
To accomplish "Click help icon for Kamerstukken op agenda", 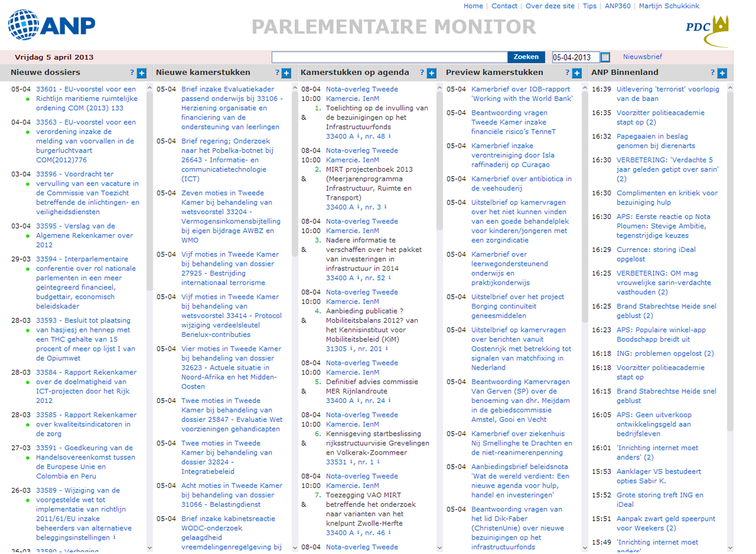I will point(423,73).
